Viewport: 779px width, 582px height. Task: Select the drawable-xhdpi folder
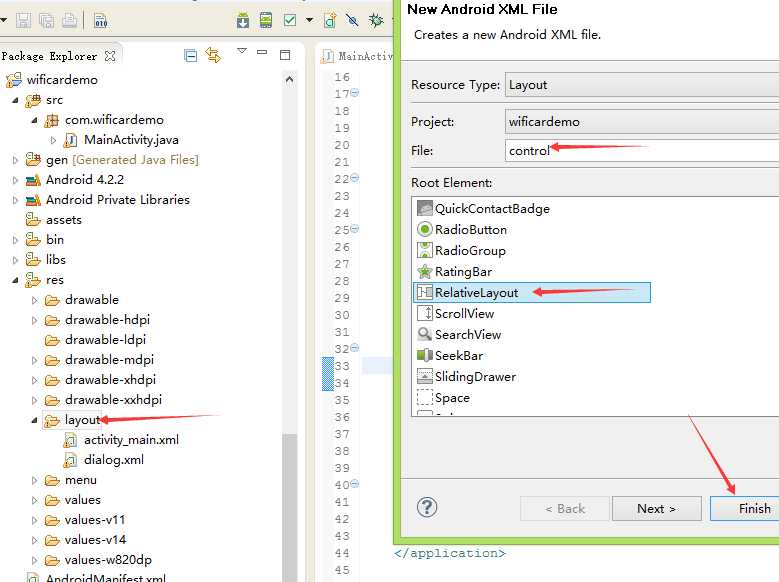pos(110,380)
